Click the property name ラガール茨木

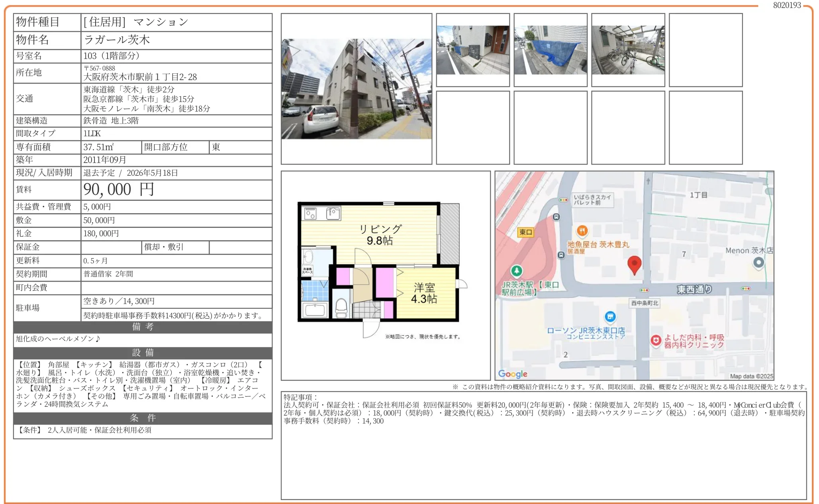pyautogui.click(x=117, y=40)
